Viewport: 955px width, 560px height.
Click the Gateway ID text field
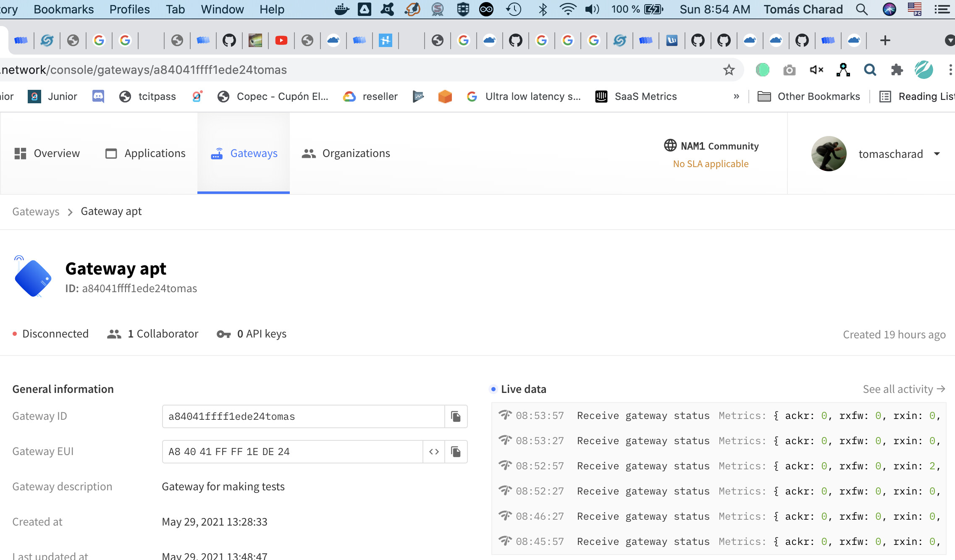click(303, 416)
